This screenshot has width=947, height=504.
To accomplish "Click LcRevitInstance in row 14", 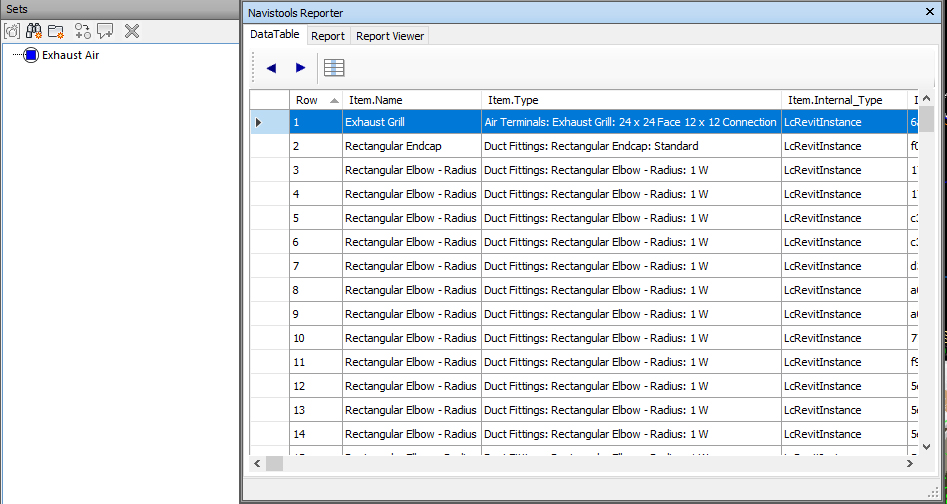I will pos(844,434).
